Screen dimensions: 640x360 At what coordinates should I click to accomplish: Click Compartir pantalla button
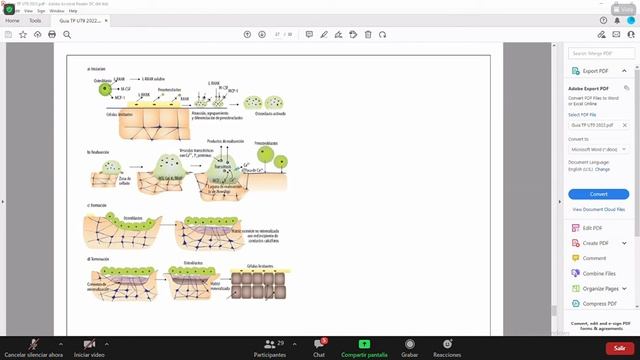pyautogui.click(x=364, y=348)
